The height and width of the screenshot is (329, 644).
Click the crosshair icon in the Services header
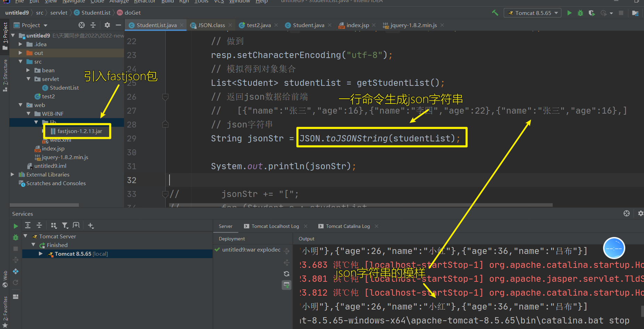627,213
